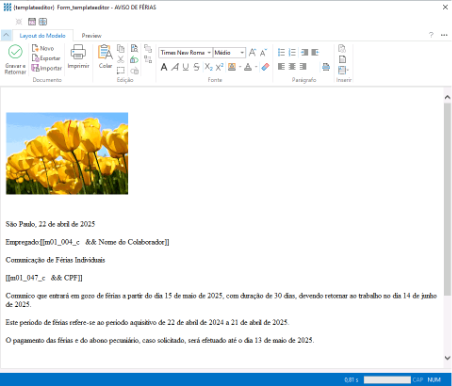
Task: Toggle italic formatting
Action: [x=175, y=67]
